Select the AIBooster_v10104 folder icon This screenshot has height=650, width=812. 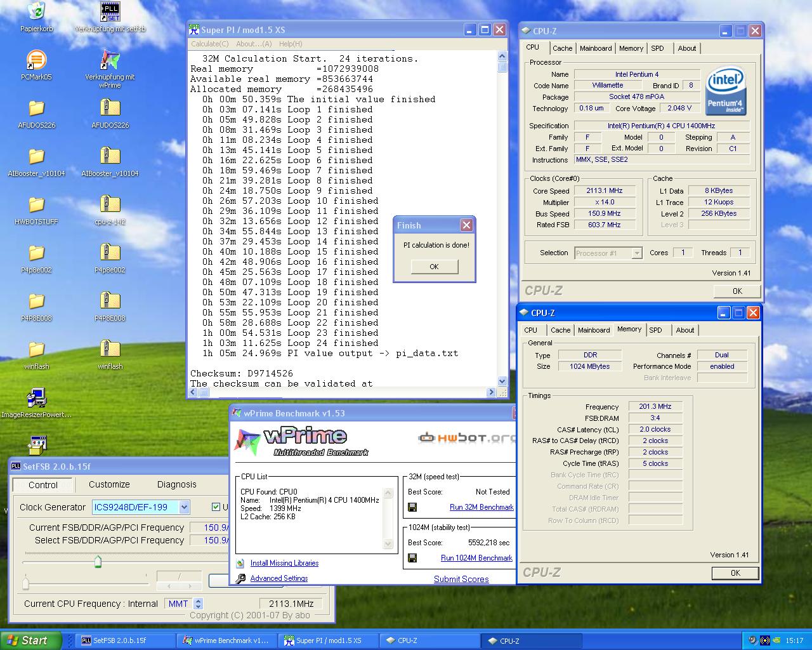pyautogui.click(x=36, y=156)
